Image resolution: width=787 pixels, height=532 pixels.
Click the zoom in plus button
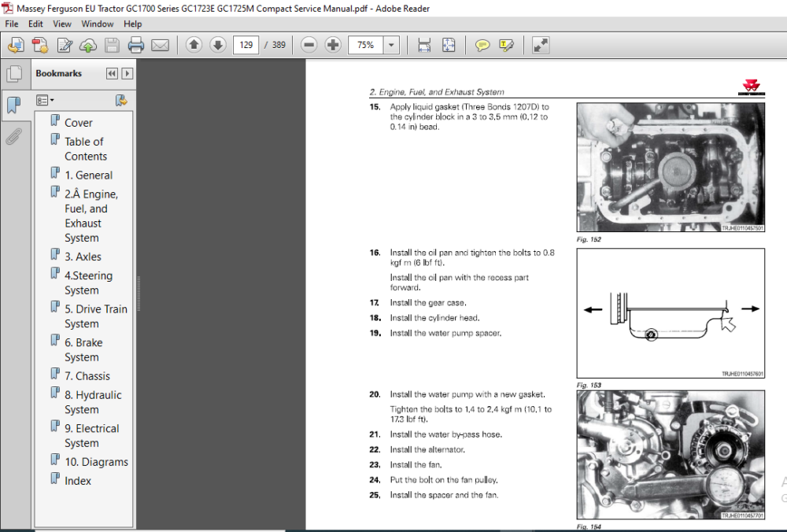(333, 45)
